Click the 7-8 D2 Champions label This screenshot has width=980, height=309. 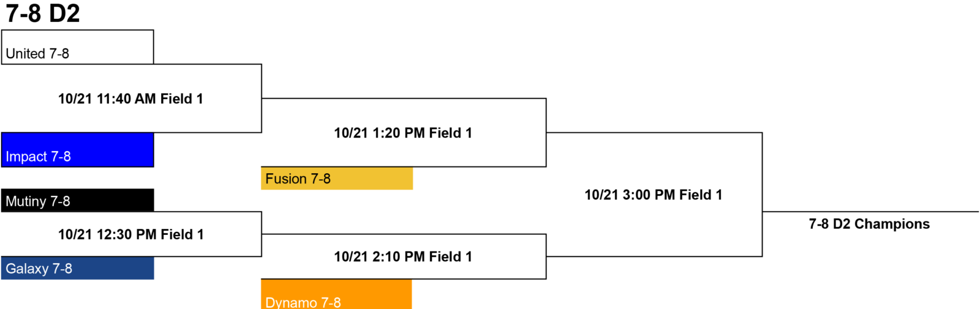(869, 224)
